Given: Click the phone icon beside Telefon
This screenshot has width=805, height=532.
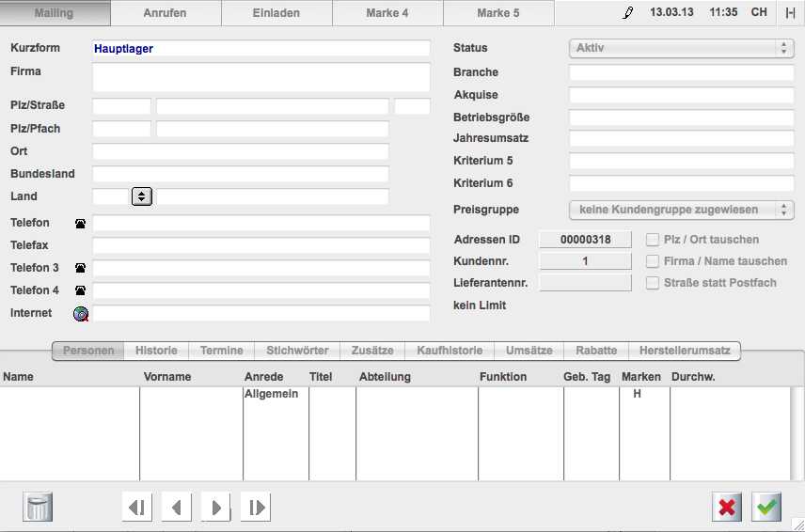Looking at the screenshot, I should point(81,224).
